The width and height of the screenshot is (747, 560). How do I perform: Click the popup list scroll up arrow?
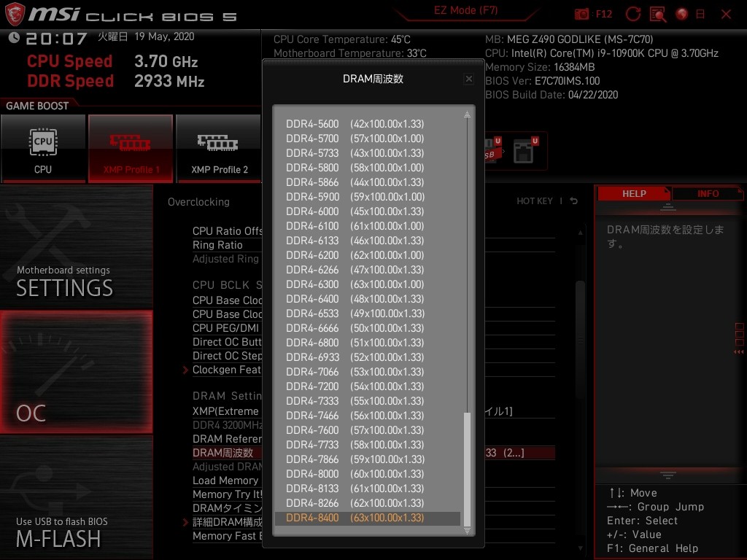pos(467,114)
